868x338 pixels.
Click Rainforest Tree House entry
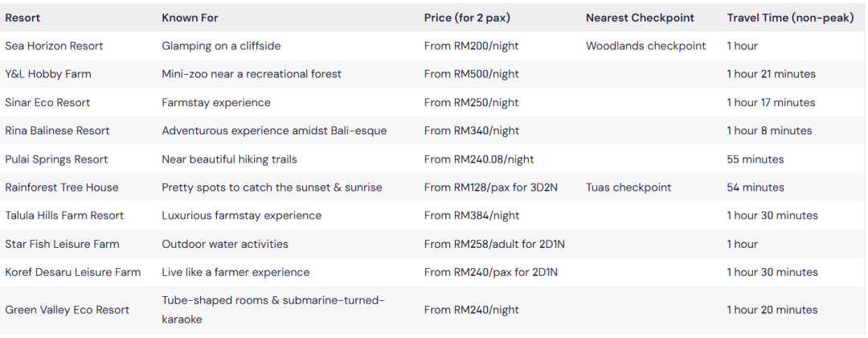(x=62, y=188)
